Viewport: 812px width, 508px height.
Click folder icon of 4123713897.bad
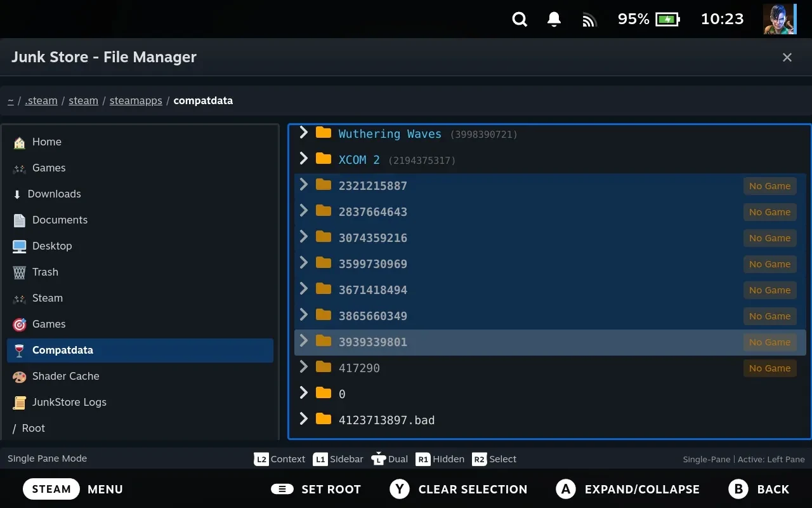(324, 418)
